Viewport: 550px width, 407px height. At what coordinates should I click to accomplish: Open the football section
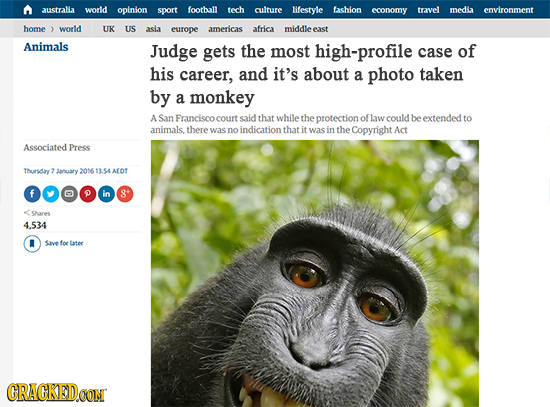(202, 10)
